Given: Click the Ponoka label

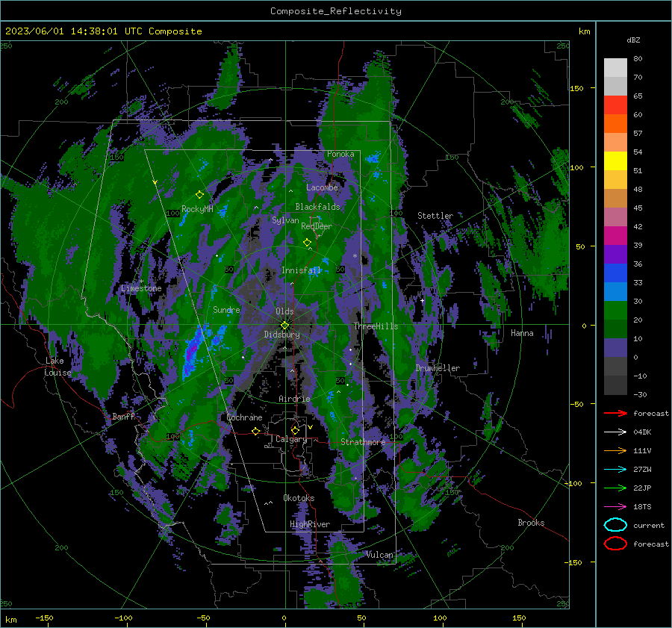Looking at the screenshot, I should [x=340, y=154].
